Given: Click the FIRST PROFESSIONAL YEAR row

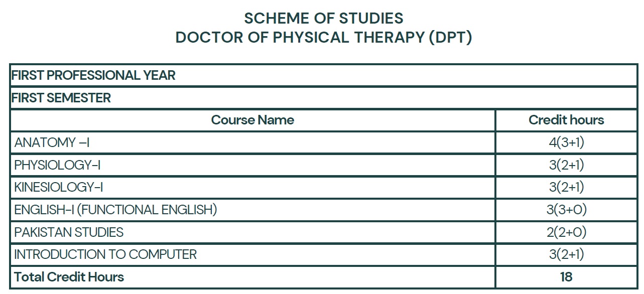Looking at the screenshot, I should pyautogui.click(x=324, y=76).
